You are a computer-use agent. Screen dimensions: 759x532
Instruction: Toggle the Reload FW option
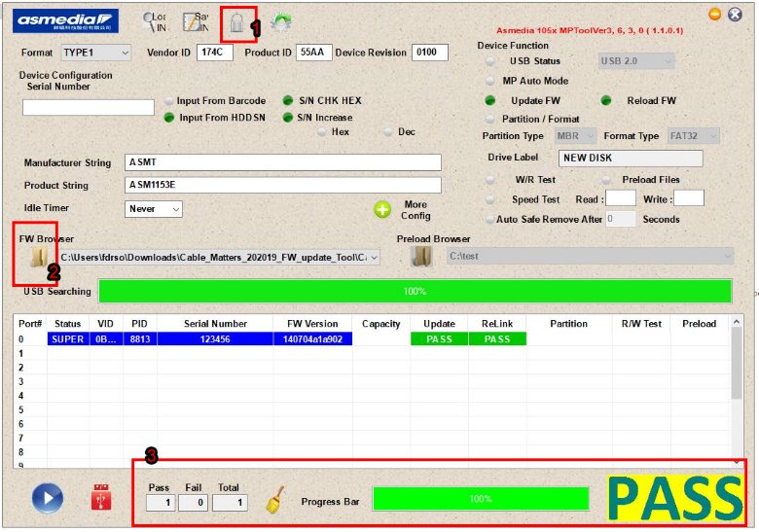(x=605, y=100)
